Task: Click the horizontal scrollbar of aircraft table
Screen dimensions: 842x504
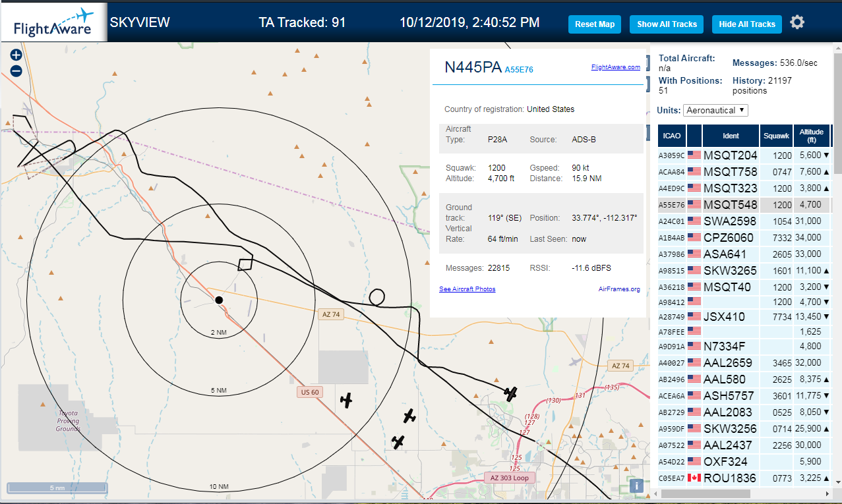Action: 706,493
